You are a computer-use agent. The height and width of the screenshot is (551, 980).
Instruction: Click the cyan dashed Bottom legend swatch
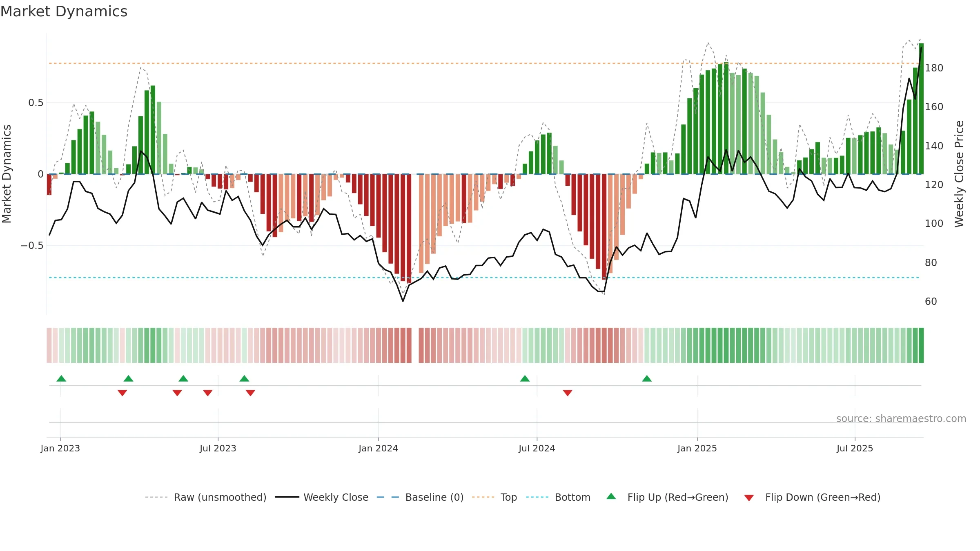[537, 497]
